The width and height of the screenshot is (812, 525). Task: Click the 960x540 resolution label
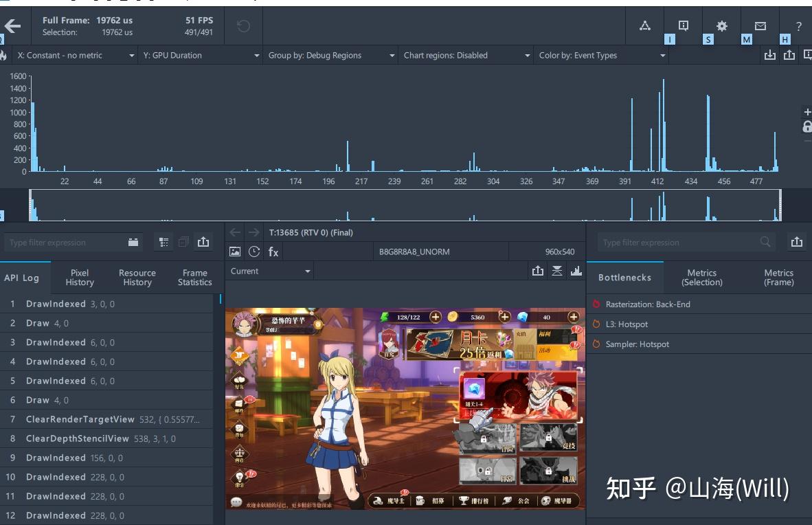coord(560,252)
